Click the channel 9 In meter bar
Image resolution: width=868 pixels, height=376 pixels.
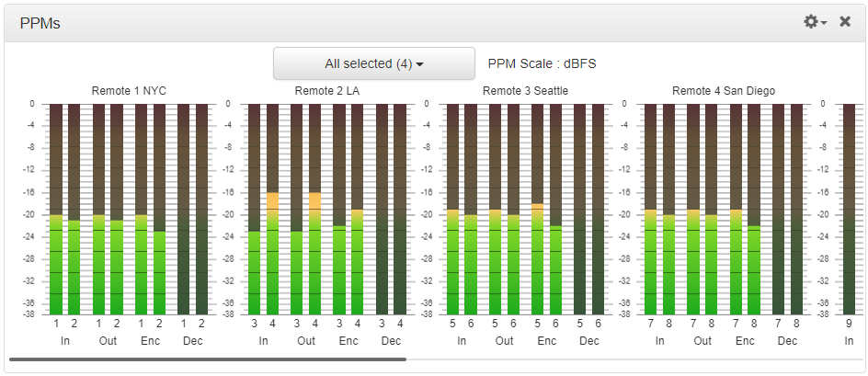850,209
